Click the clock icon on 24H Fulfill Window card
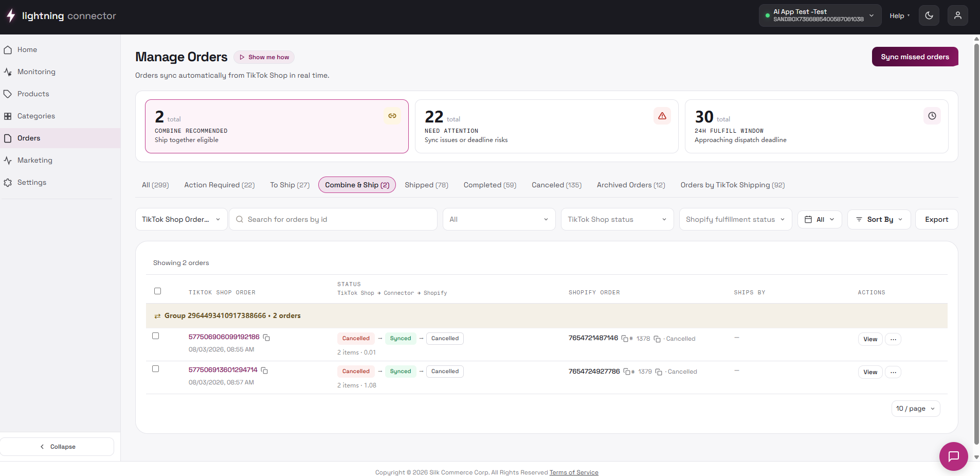Image resolution: width=980 pixels, height=476 pixels. [x=932, y=116]
